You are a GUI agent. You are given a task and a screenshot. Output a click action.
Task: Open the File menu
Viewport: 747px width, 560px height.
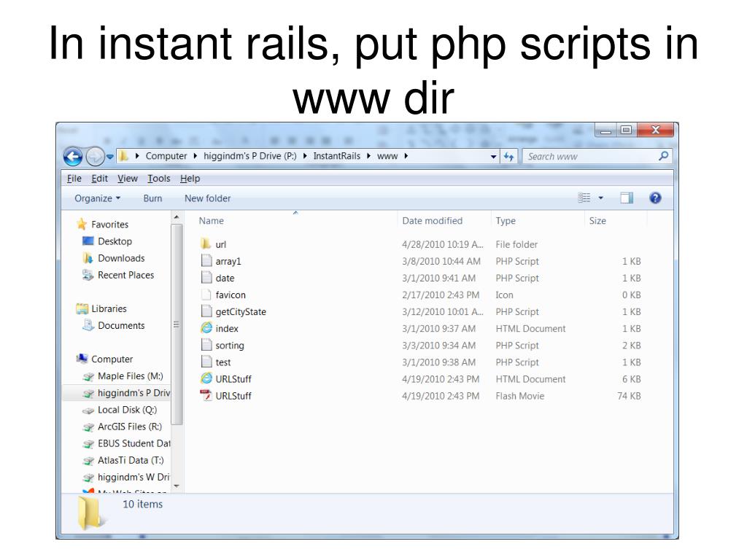coord(74,178)
